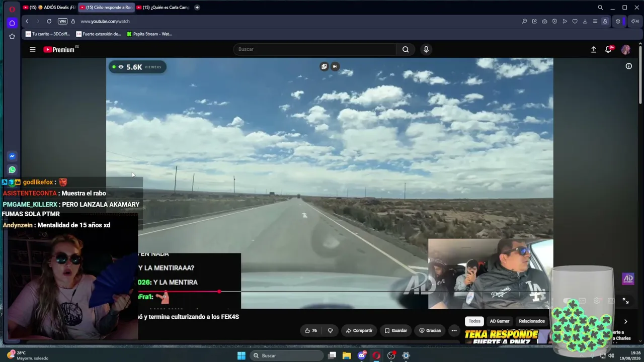Image resolution: width=644 pixels, height=362 pixels.
Task: Open Opera Flow send arrow icon
Action: [x=565, y=21]
